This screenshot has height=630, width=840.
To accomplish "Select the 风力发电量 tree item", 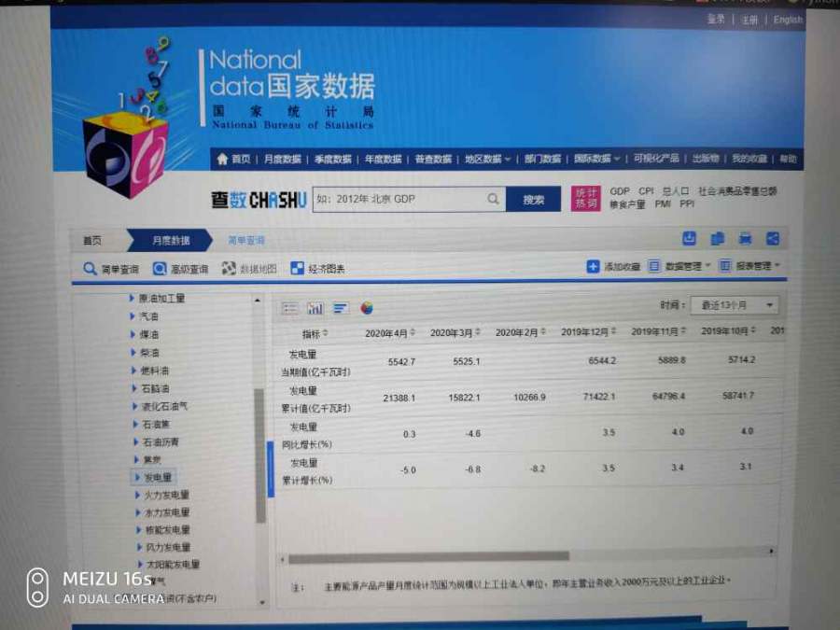I will [x=169, y=547].
